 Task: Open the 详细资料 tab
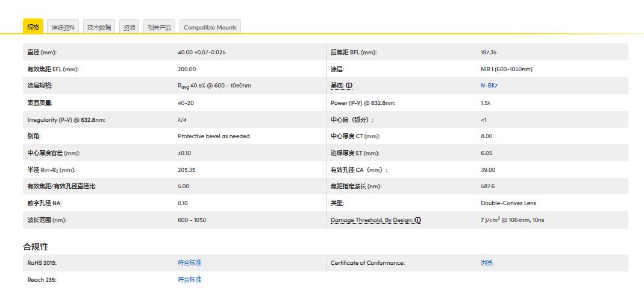click(x=63, y=27)
